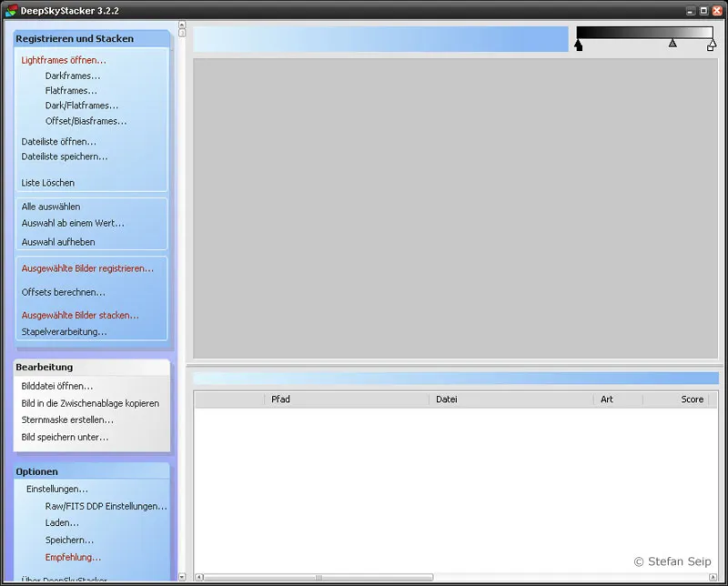
Task: Compute offsets via Offsets berechnen...
Action: [63, 292]
